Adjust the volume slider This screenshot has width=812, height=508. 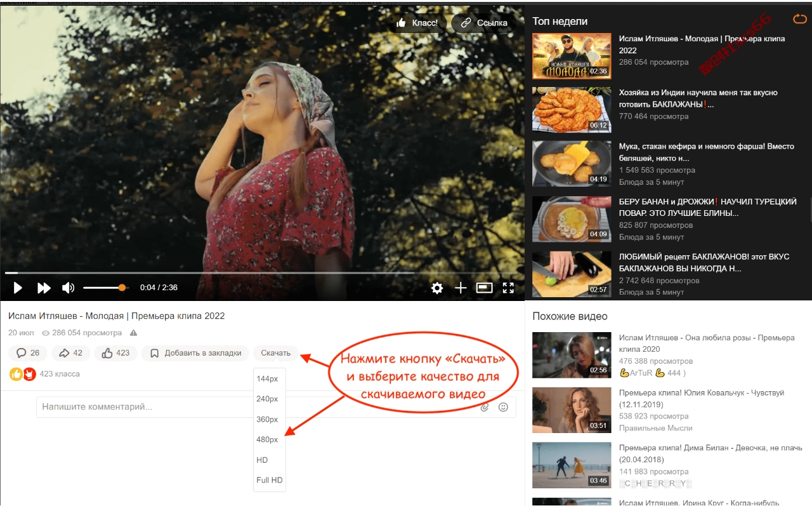[x=105, y=288]
